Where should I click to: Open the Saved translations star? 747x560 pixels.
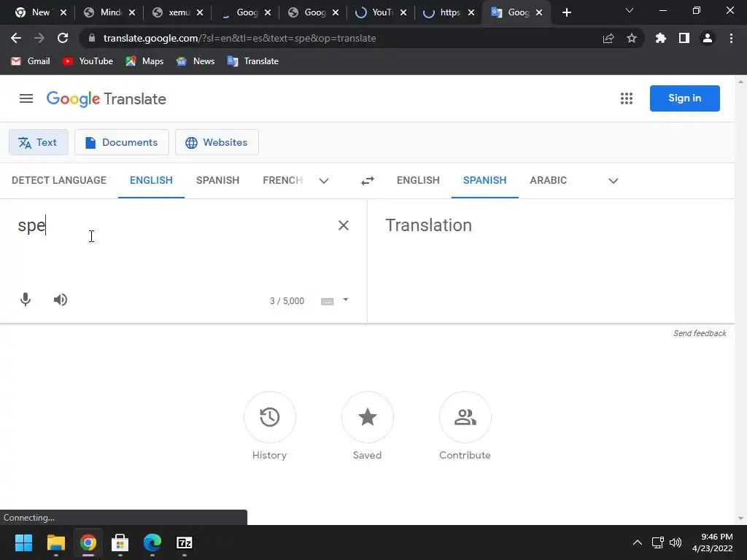(368, 417)
